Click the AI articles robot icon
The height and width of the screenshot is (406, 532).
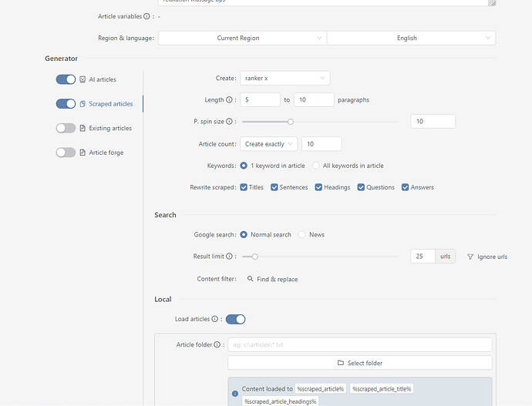(82, 79)
